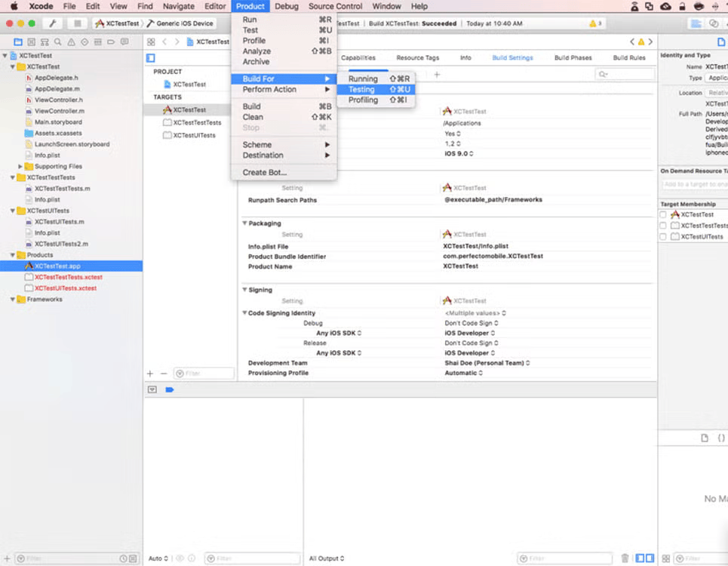The width and height of the screenshot is (728, 566).
Task: Select the Generic iOS Device destination
Action: tap(180, 23)
